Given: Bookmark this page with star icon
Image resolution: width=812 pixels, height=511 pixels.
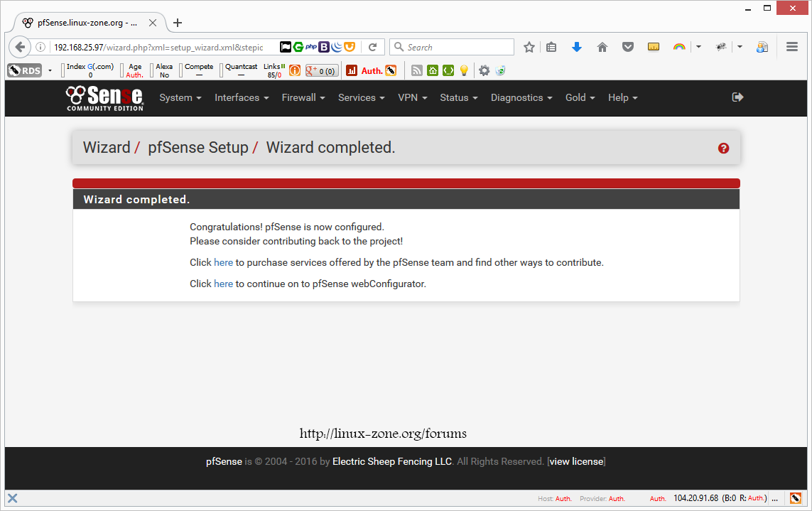Looking at the screenshot, I should tap(529, 48).
